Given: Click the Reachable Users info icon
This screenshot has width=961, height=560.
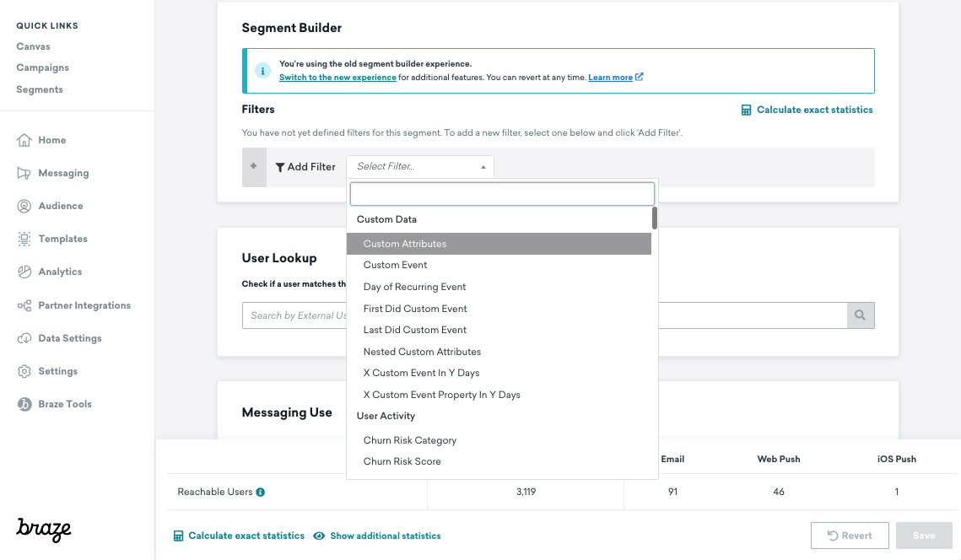Looking at the screenshot, I should tap(261, 492).
